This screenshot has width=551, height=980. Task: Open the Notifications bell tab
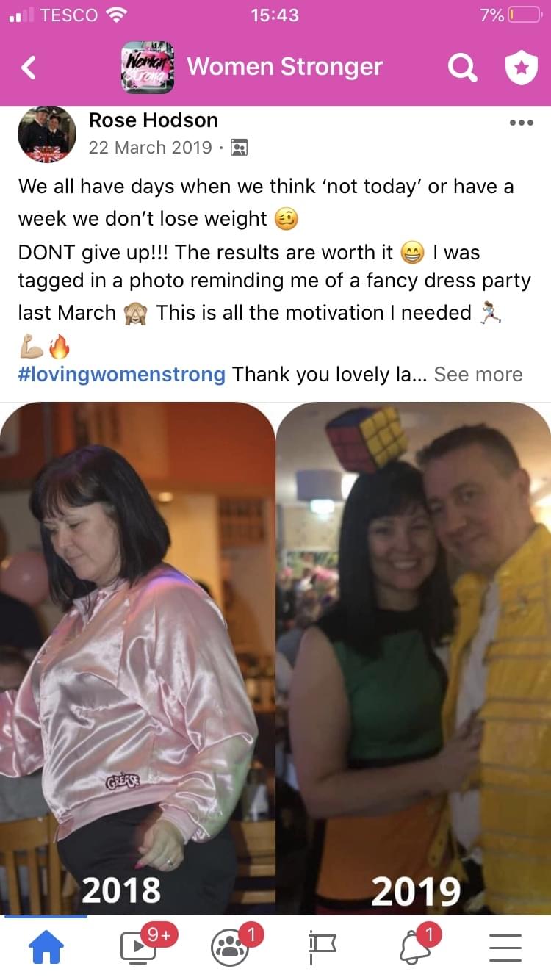414,948
